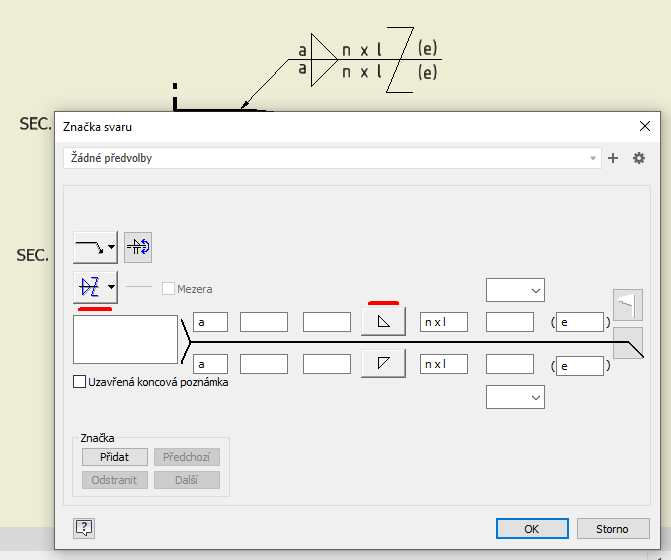Confirm the dialog with OK
The width and height of the screenshot is (671, 560).
click(532, 529)
